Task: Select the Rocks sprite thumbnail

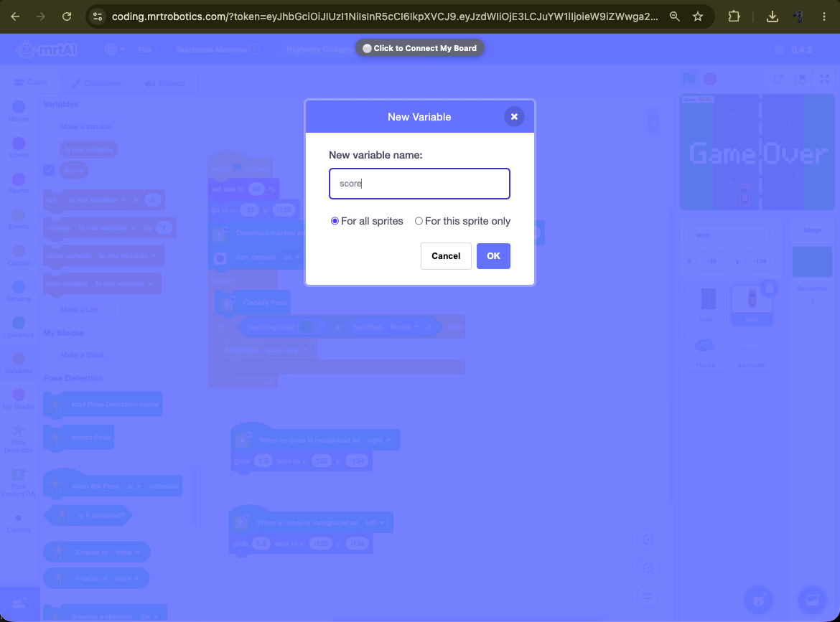Action: pyautogui.click(x=706, y=351)
